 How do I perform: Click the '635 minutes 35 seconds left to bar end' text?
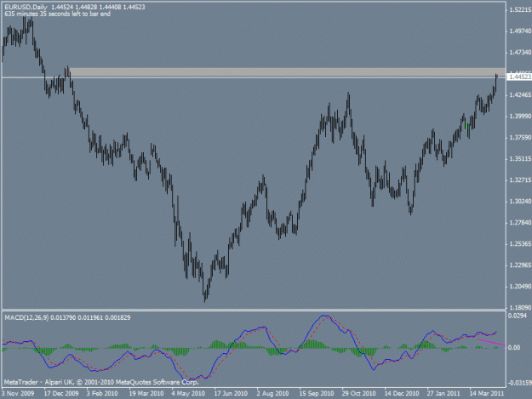coord(57,14)
